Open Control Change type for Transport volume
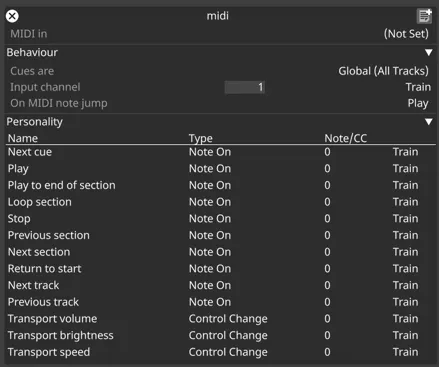 pos(228,319)
